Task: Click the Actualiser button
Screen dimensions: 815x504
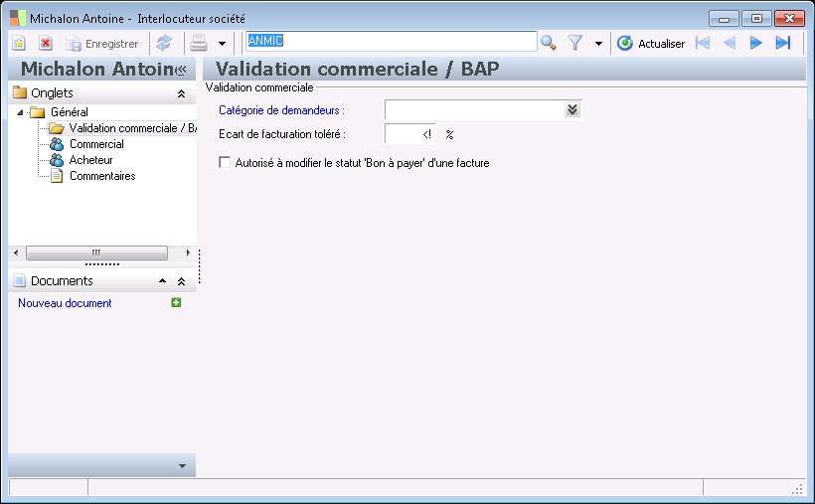Action: 651,43
